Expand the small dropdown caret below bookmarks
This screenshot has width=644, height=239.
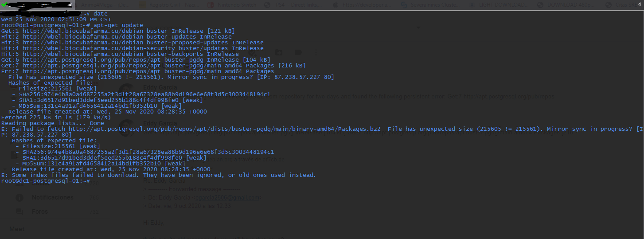(x=418, y=27)
